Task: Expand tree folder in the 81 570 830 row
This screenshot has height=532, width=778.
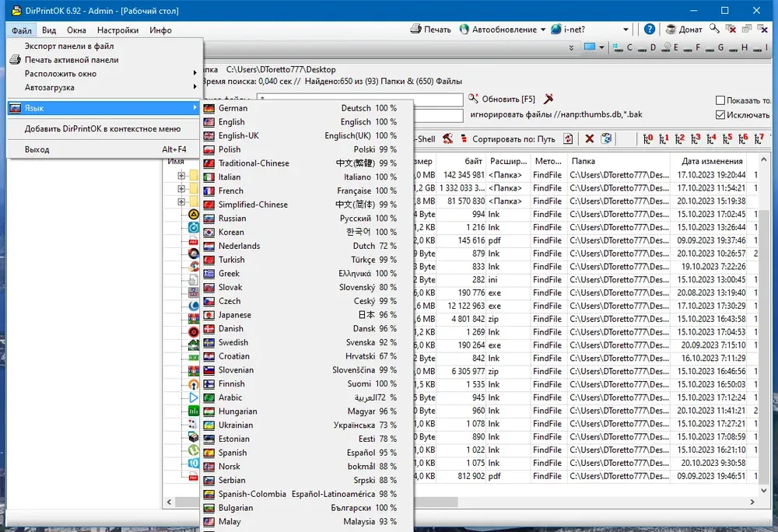Action: pyautogui.click(x=181, y=201)
